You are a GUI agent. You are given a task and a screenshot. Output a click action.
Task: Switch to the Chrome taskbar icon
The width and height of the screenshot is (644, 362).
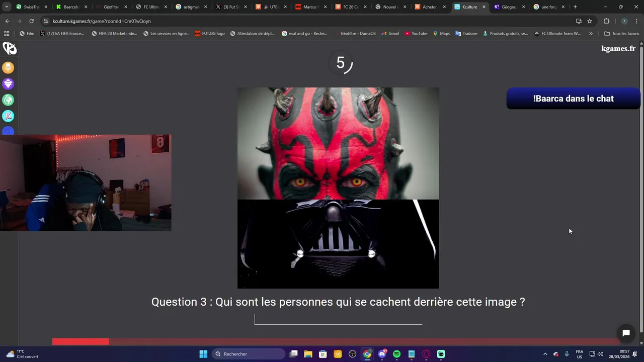(367, 354)
